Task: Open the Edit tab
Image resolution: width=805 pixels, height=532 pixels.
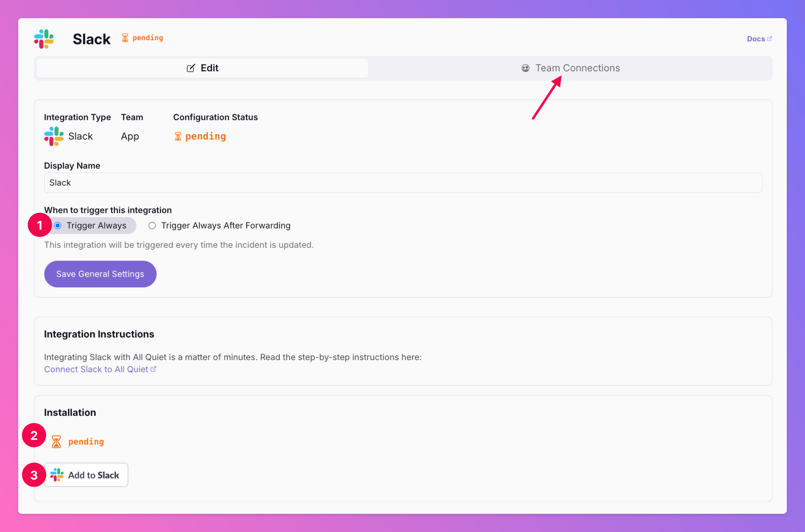Action: click(202, 68)
